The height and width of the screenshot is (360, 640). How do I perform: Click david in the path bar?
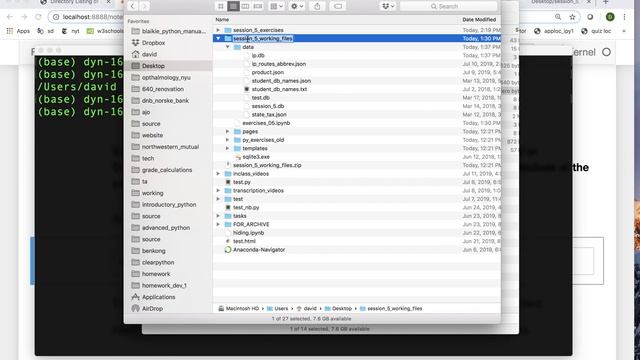click(307, 309)
